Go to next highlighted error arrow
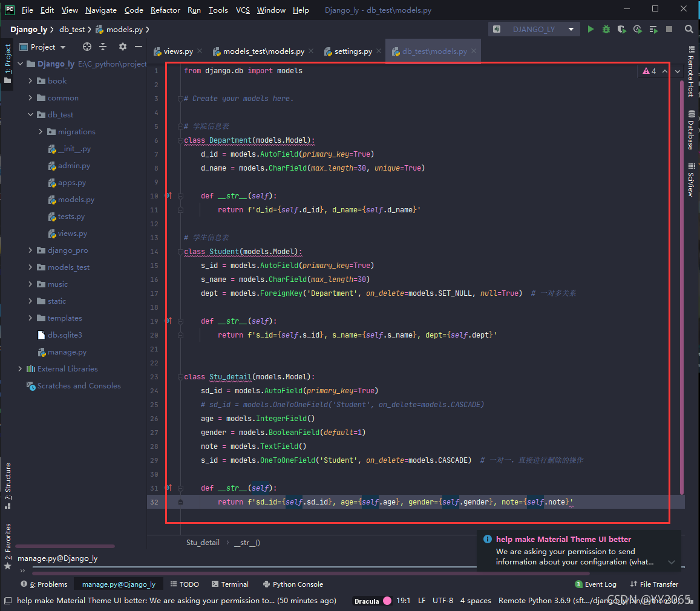700x611 pixels. coord(677,71)
